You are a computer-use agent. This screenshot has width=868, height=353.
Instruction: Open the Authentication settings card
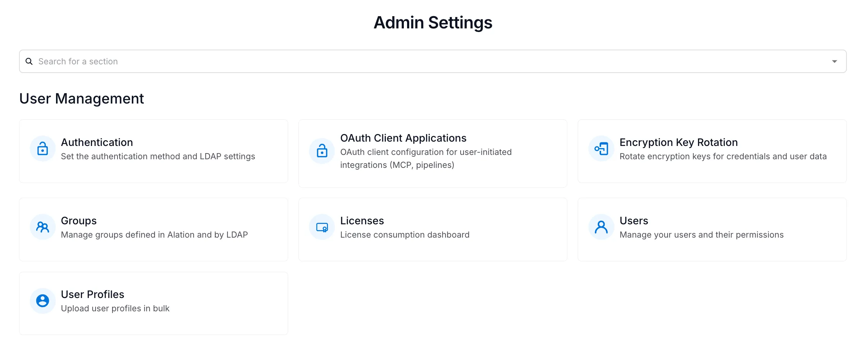click(x=153, y=151)
